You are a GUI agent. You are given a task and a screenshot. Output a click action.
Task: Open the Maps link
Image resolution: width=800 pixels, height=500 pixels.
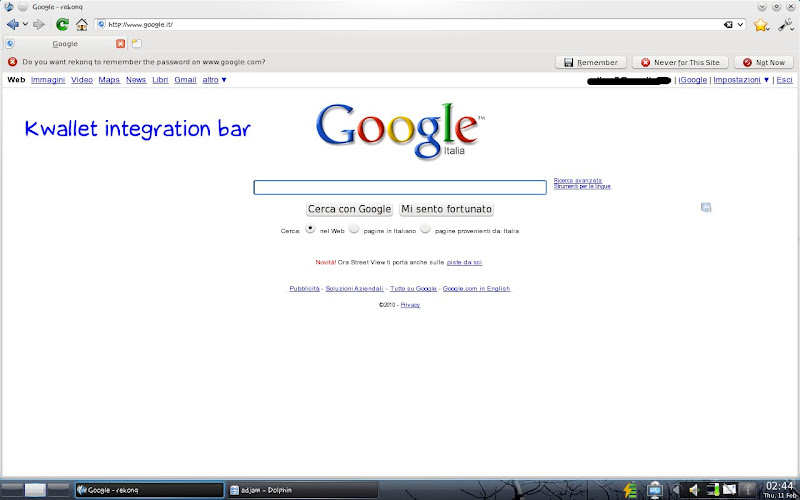point(109,80)
